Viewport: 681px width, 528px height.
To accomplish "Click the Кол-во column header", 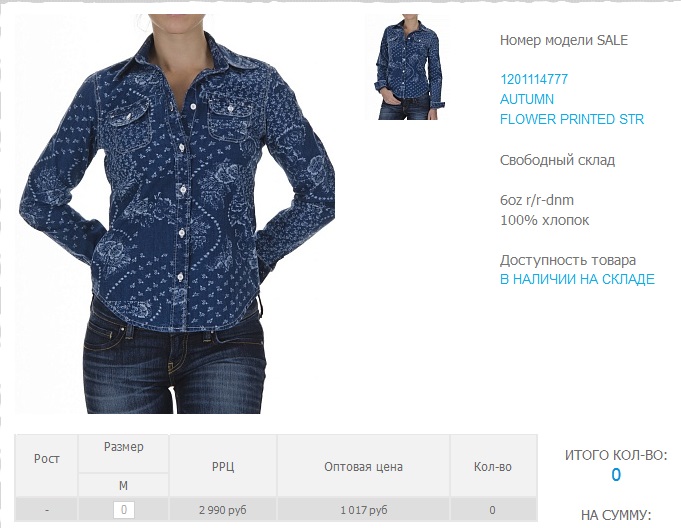I will [493, 467].
